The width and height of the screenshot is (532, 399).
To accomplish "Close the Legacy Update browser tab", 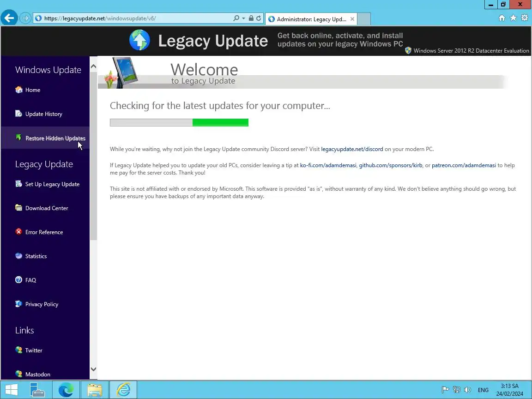I will click(352, 19).
